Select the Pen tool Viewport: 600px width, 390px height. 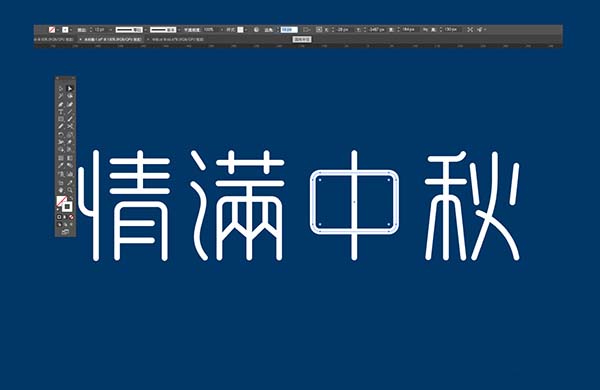60,104
